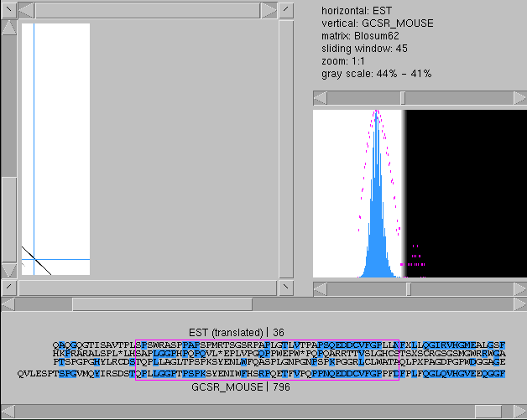Click right arrow of dotplot's top scrollbar
The height and width of the screenshot is (420, 527).
[269, 10]
